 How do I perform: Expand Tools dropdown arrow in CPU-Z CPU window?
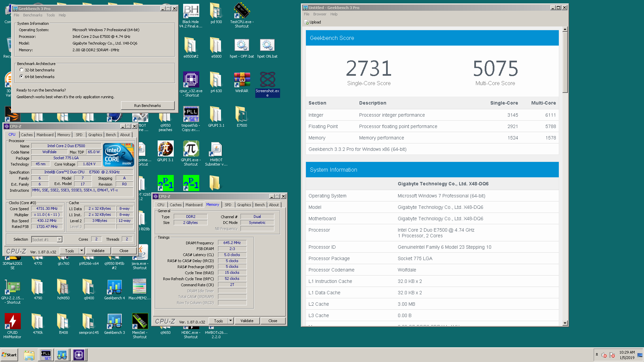coord(82,251)
